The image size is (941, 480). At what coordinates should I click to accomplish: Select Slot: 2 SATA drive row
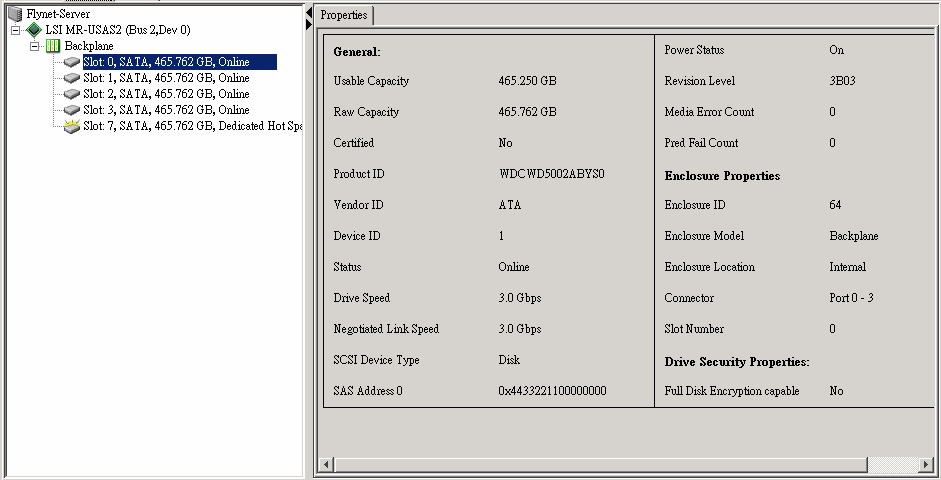[x=166, y=94]
